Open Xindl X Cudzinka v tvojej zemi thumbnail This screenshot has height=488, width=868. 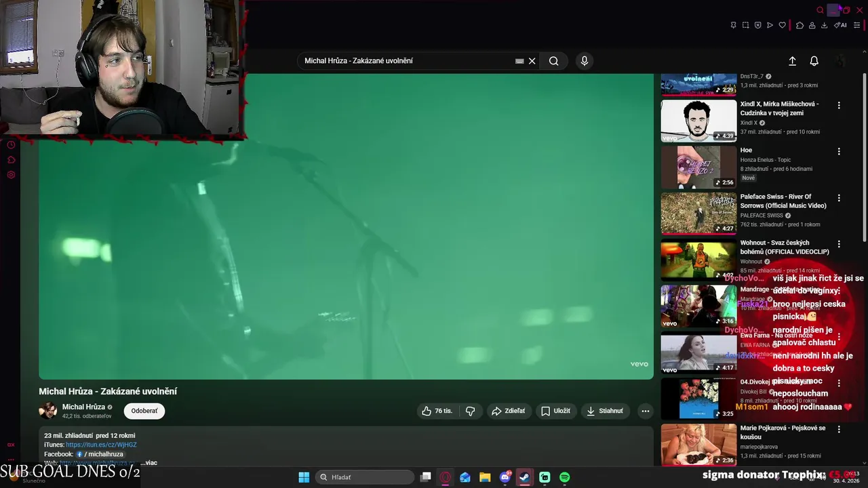[698, 121]
